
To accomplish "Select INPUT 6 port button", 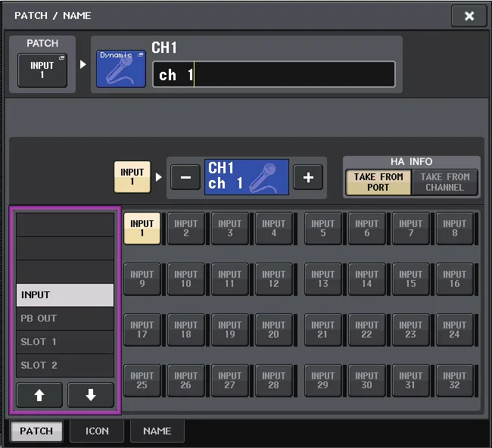I will point(367,229).
